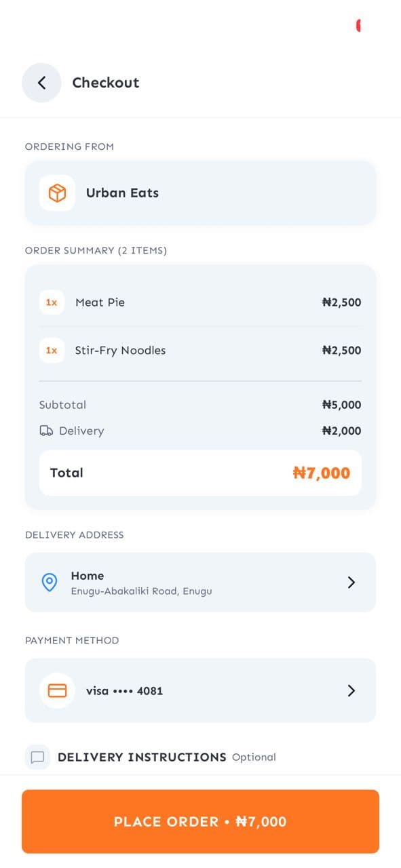Click the Visa card icon under Payment Method
Screen dimensions: 401x868
click(57, 690)
